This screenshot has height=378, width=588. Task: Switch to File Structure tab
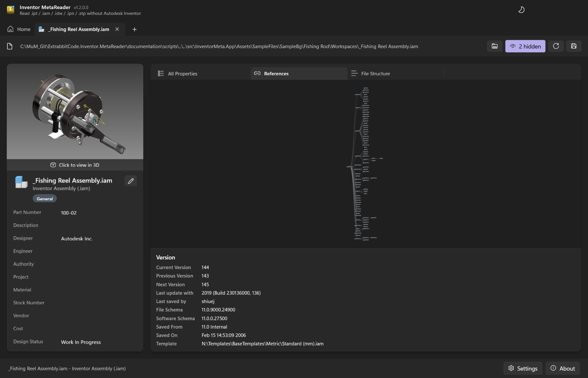396,74
